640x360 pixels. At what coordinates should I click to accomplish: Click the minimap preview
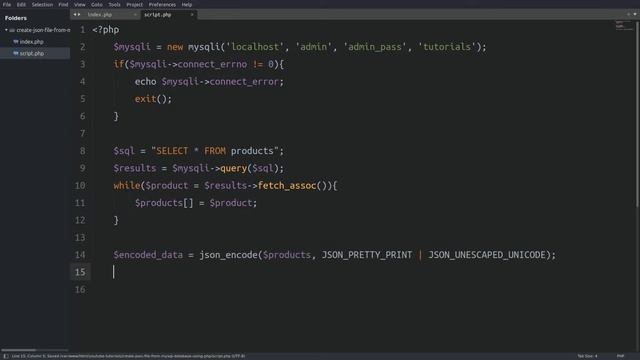624,25
